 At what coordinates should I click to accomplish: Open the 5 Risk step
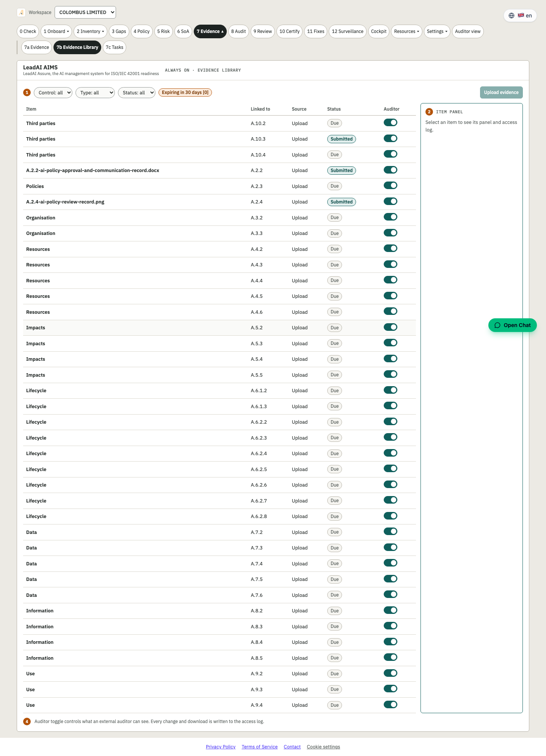coord(163,31)
